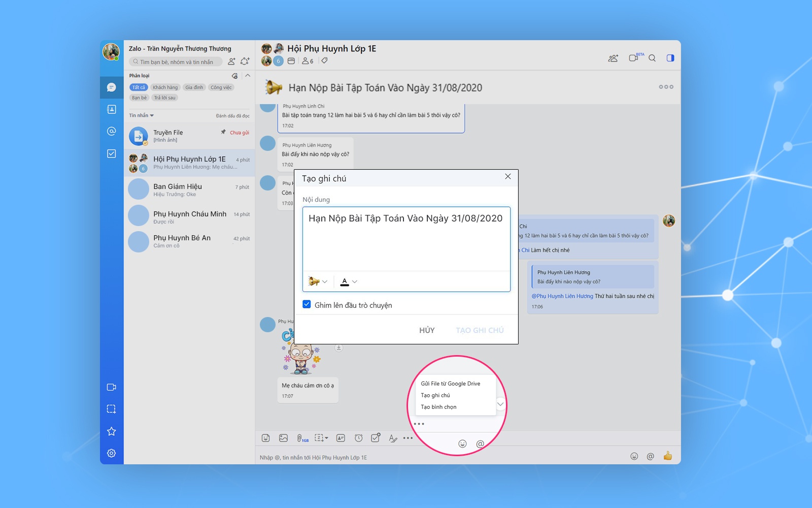812x508 pixels.
Task: Open the add friend icon
Action: pos(231,61)
